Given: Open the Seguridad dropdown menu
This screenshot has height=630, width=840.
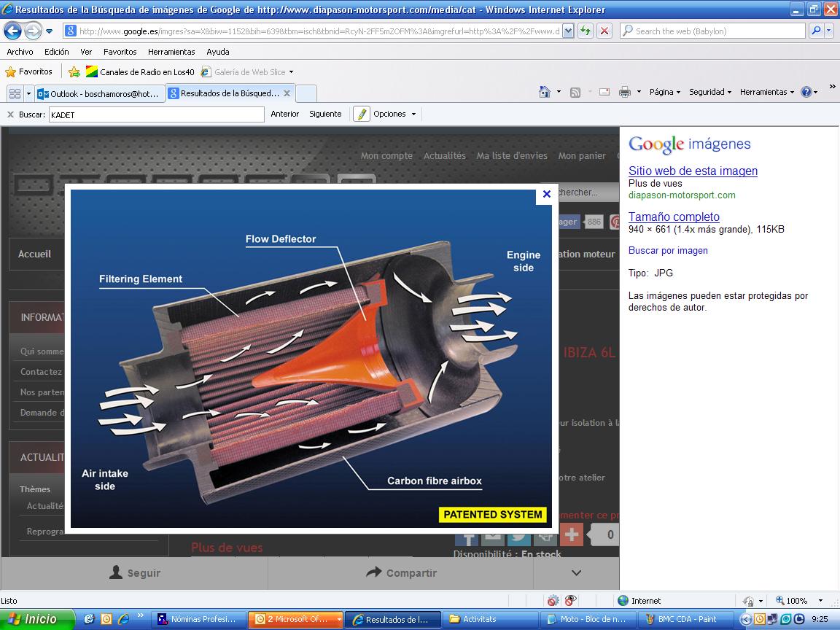Looking at the screenshot, I should pos(710,92).
